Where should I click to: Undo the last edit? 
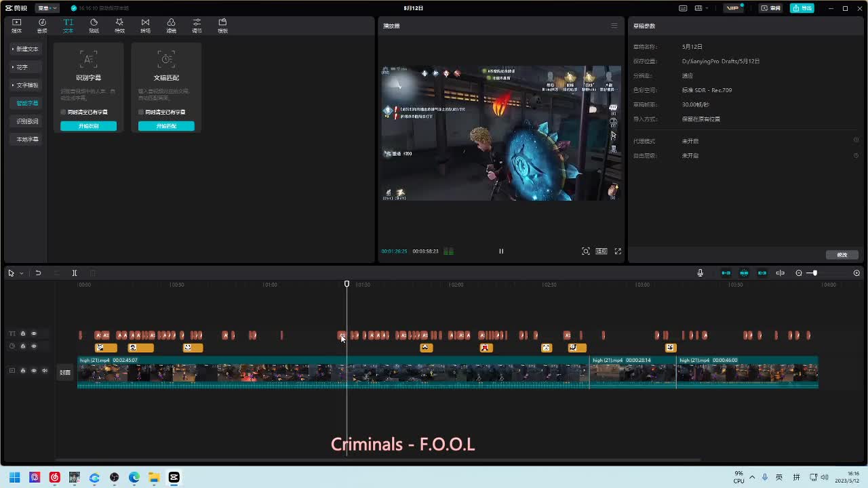38,273
